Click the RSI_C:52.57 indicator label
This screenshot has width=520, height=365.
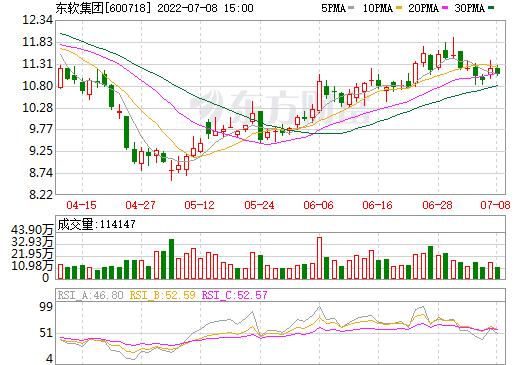point(235,295)
